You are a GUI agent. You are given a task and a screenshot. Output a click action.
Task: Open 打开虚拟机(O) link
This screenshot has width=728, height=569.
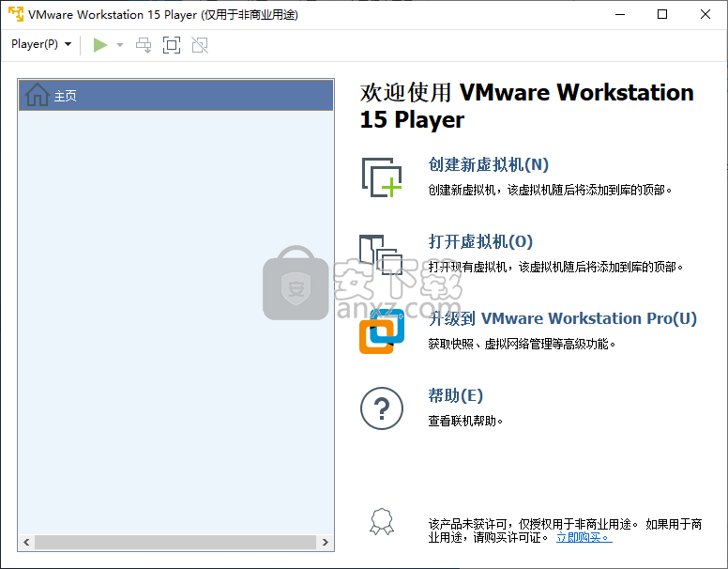coord(480,241)
